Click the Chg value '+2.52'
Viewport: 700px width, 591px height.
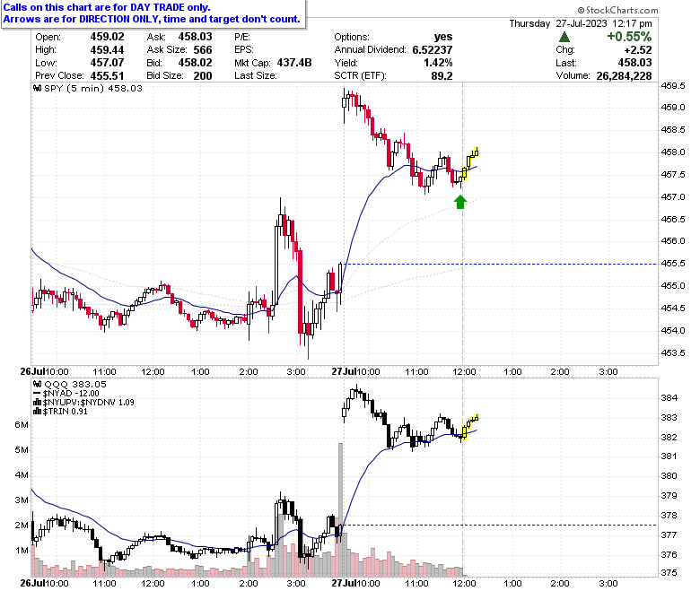(638, 50)
